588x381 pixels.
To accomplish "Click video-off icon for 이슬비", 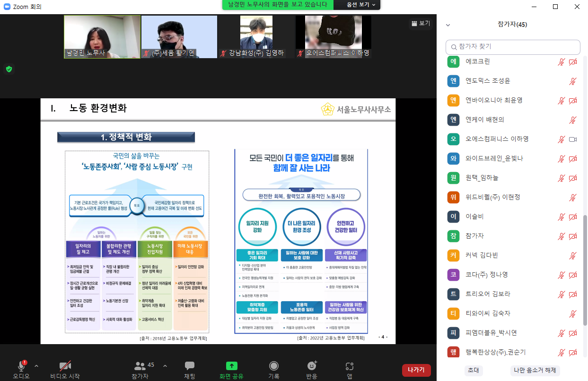I will tap(573, 216).
